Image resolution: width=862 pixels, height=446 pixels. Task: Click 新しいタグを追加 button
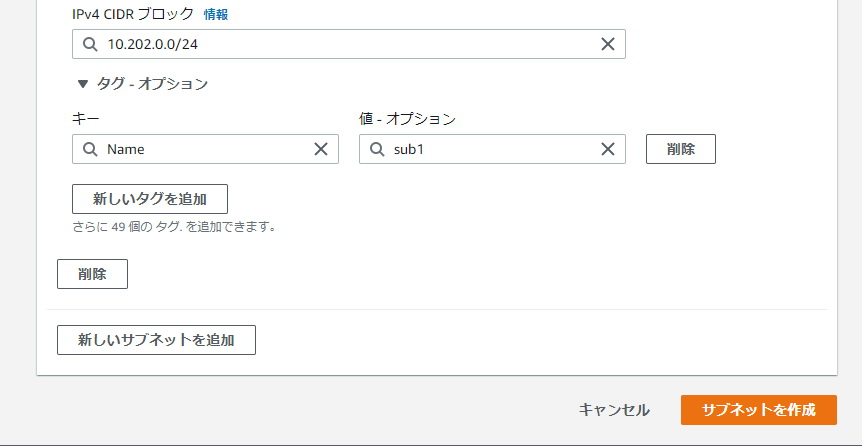click(x=150, y=199)
